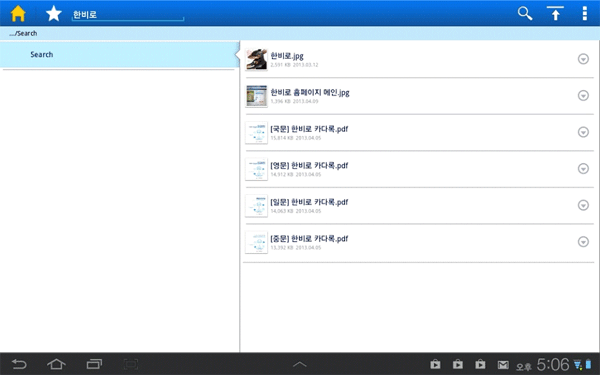The image size is (600, 375).
Task: Expand the system bar center arrow
Action: pyautogui.click(x=300, y=364)
